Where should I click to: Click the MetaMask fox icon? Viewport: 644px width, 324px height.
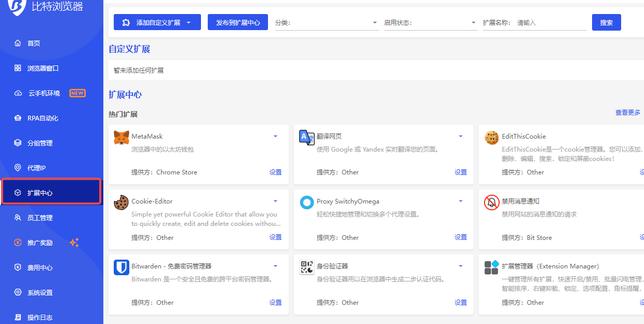(121, 138)
